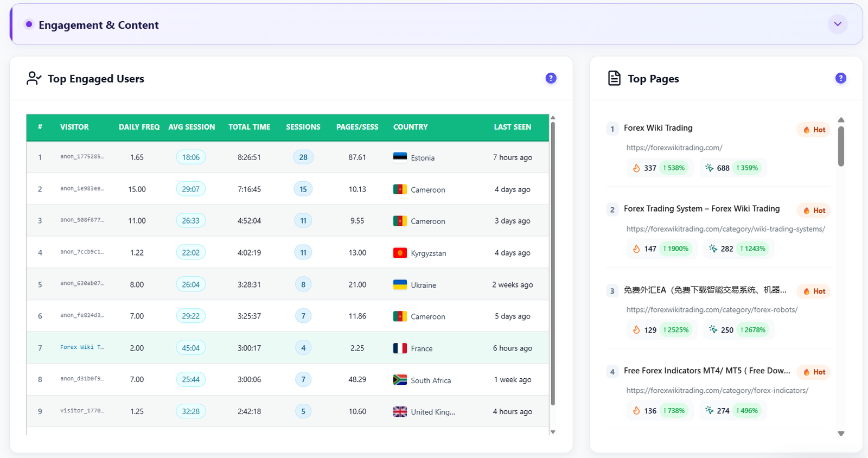Screen dimensions: 868x458
Task: Sort table by TOTAL TIME column
Action: click(249, 127)
